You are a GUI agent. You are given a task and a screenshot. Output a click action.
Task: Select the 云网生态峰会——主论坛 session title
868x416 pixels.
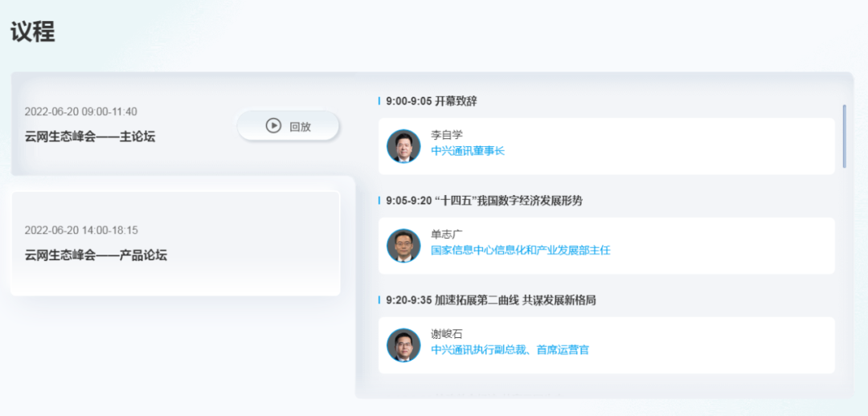coord(90,137)
